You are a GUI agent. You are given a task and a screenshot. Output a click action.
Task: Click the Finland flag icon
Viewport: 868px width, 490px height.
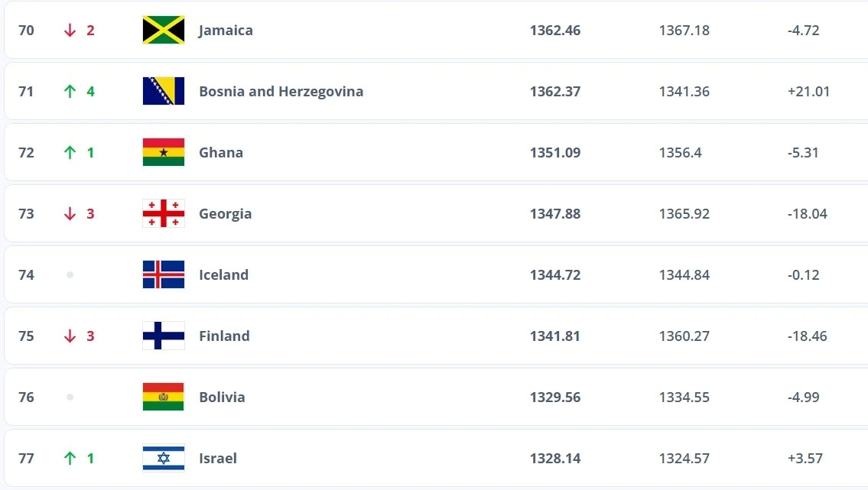coord(163,336)
